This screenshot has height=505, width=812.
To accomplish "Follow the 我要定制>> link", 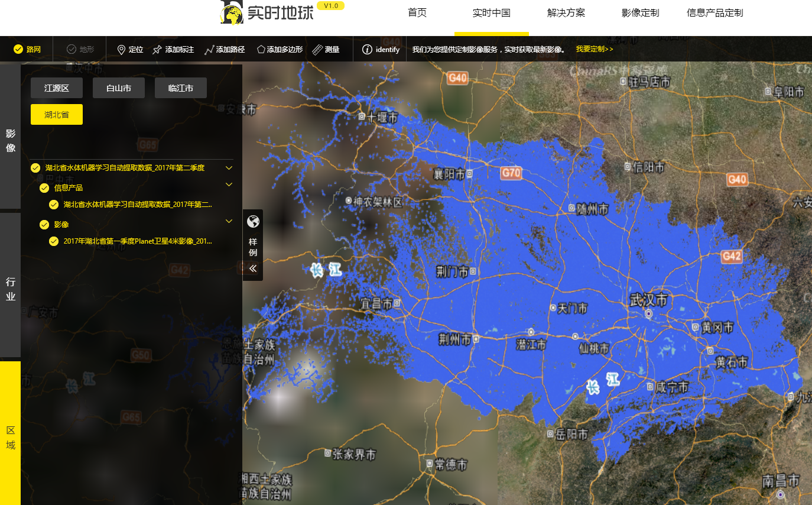I will [x=595, y=49].
